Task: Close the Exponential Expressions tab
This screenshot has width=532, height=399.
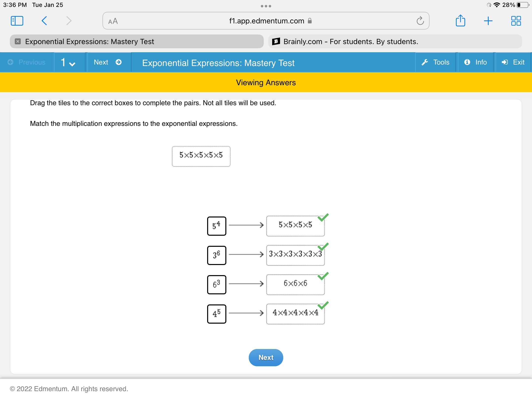Action: (18, 41)
